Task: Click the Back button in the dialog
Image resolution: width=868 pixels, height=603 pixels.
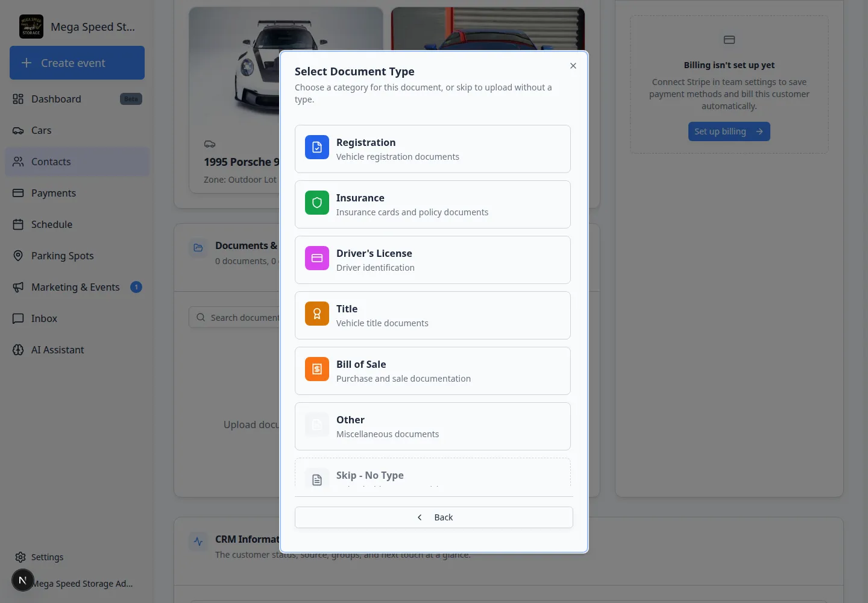Action: pyautogui.click(x=434, y=517)
